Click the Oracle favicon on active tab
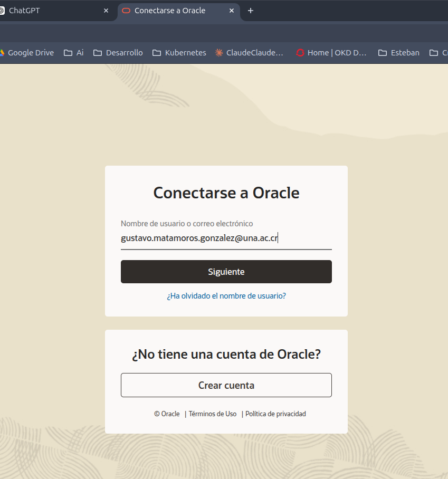 click(126, 11)
